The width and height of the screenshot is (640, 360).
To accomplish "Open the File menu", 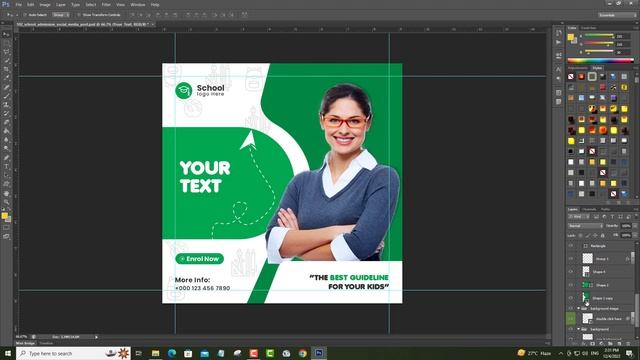I will tap(18, 5).
